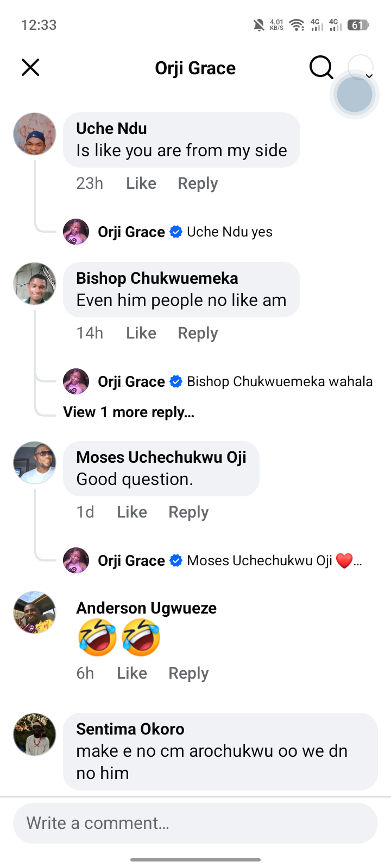The image size is (391, 868).
Task: Focus the Write a comment field
Action: (195, 823)
